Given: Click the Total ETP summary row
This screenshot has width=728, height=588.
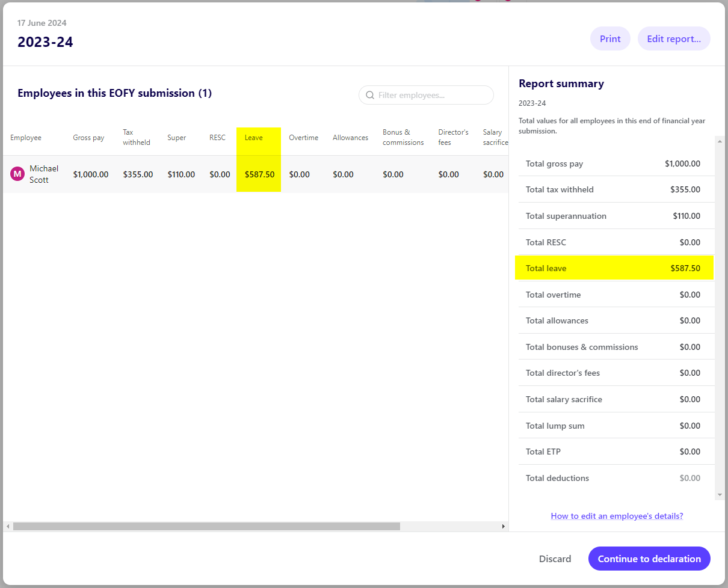Looking at the screenshot, I should click(x=616, y=452).
